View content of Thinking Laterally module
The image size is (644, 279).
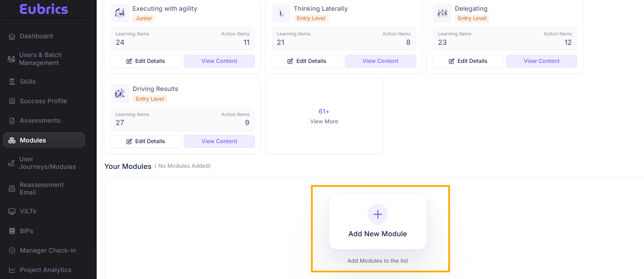click(380, 61)
